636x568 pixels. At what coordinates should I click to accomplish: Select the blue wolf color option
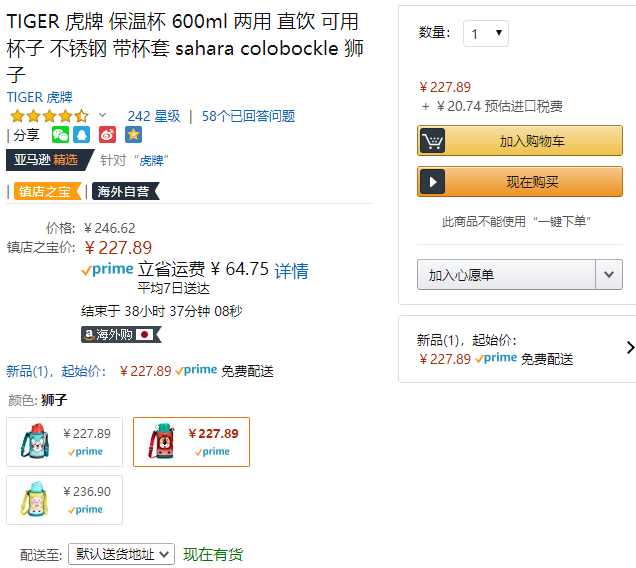(64, 442)
